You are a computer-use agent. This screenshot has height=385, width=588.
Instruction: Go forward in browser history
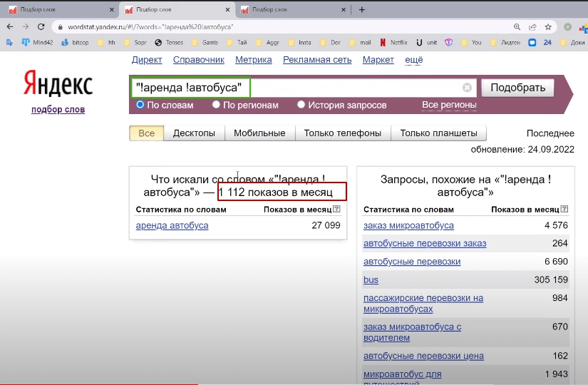[x=26, y=26]
